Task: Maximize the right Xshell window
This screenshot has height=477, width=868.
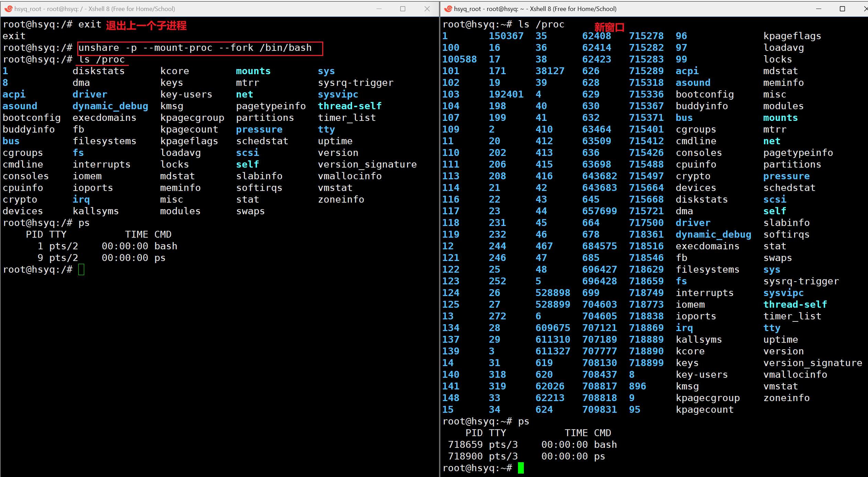Action: [x=842, y=9]
